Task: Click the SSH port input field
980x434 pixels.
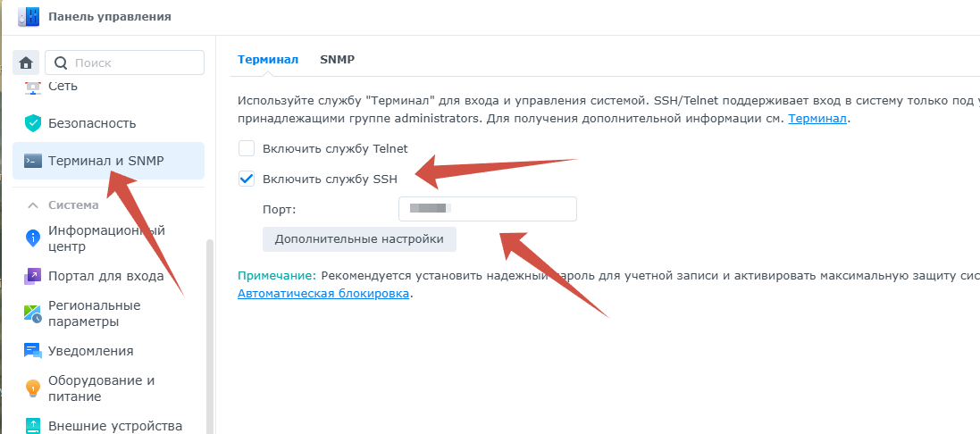Action: (x=487, y=209)
